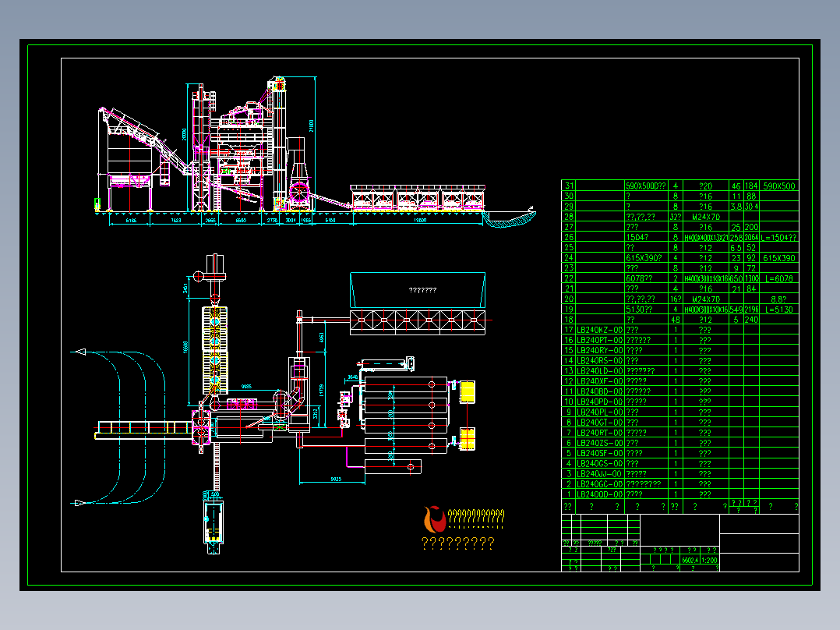Viewport: 840px width, 630px height.
Task: Click the LB240PD-00 code in row 10
Action: tap(599, 402)
